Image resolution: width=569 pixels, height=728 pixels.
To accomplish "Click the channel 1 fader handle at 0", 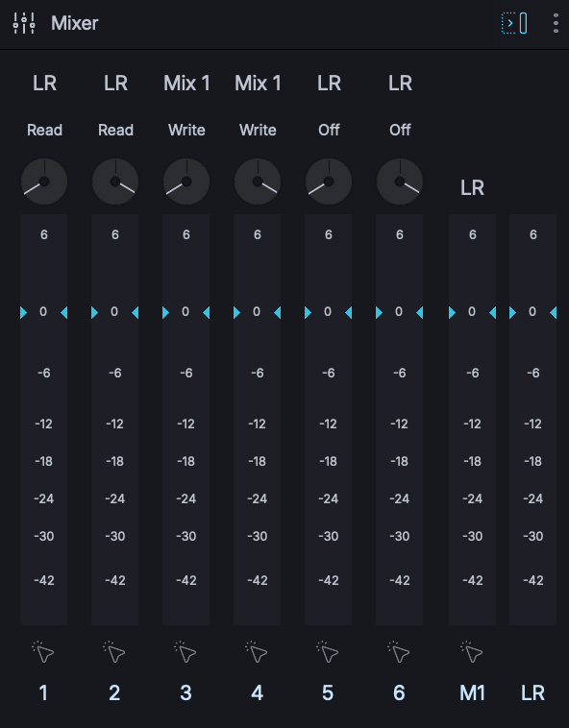I will pyautogui.click(x=43, y=312).
